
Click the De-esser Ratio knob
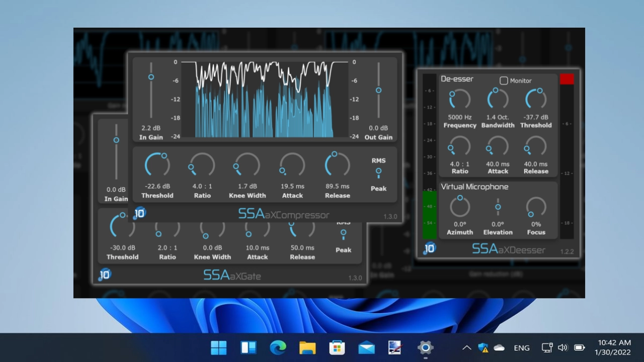[x=460, y=146]
